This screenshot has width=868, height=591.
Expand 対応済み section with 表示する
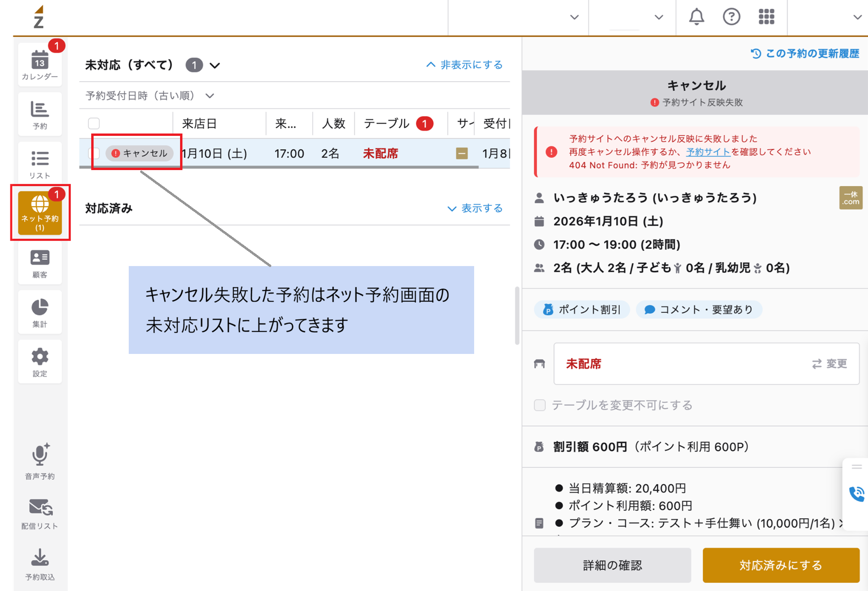coord(475,209)
